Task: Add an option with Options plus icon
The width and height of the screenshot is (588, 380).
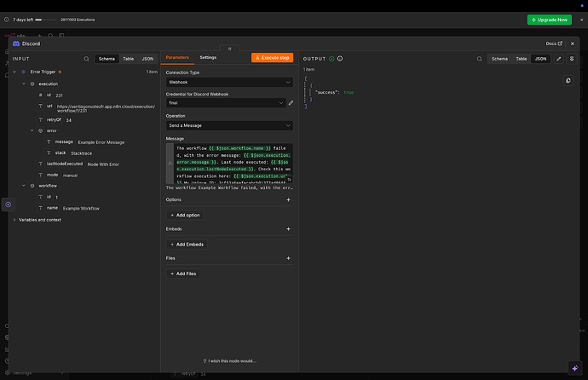Action: 288,199
